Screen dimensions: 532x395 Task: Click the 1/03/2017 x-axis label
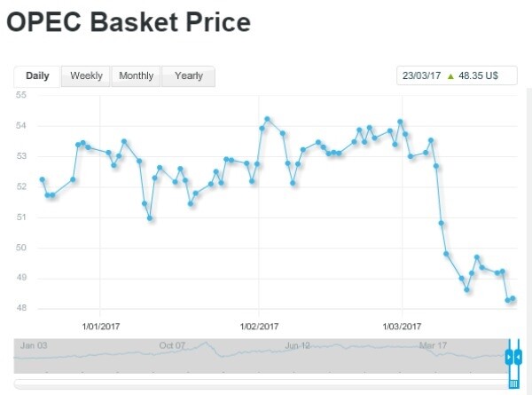point(402,325)
